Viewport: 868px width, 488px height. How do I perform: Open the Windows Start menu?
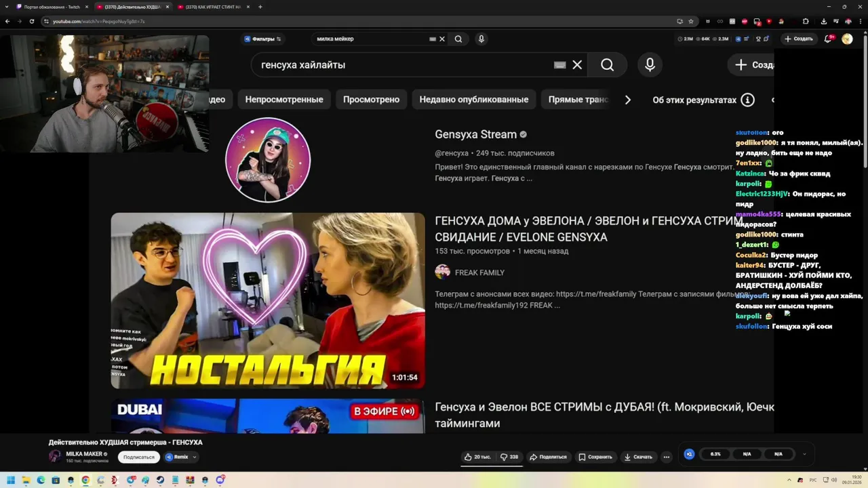[x=11, y=480]
